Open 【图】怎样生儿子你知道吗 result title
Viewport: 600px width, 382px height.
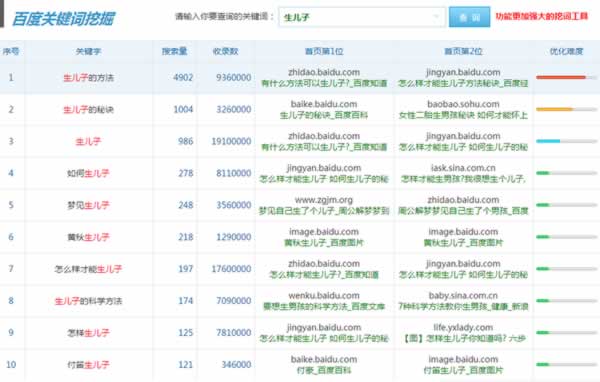(x=463, y=338)
